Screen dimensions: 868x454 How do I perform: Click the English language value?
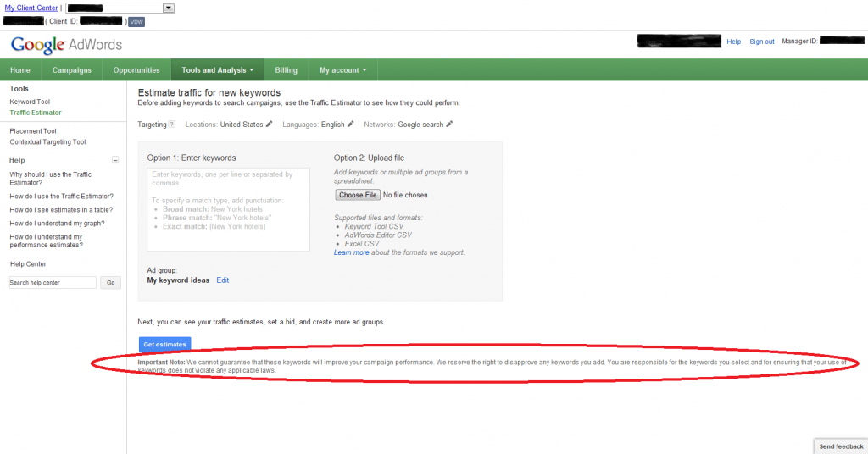point(332,125)
